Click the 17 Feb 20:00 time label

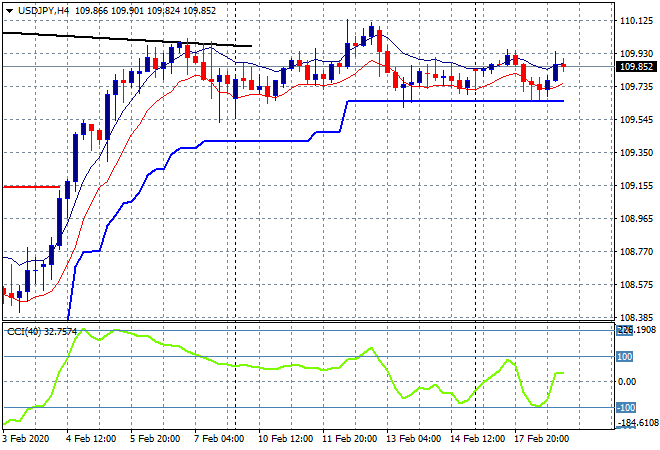[x=540, y=439]
